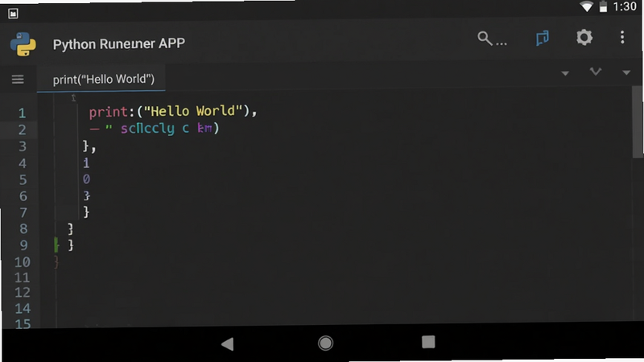Click line number 10 in the gutter
This screenshot has height=362, width=644.
click(23, 262)
